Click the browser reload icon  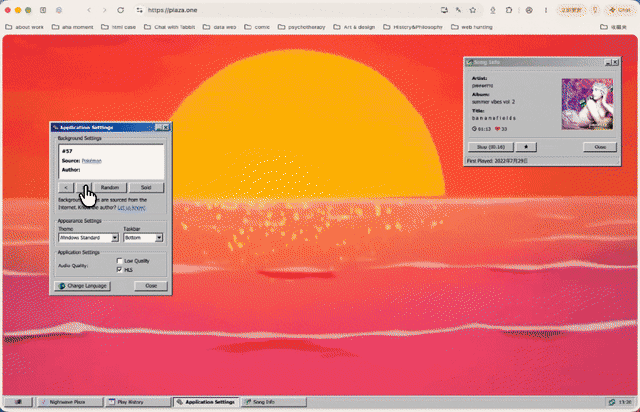(x=120, y=10)
